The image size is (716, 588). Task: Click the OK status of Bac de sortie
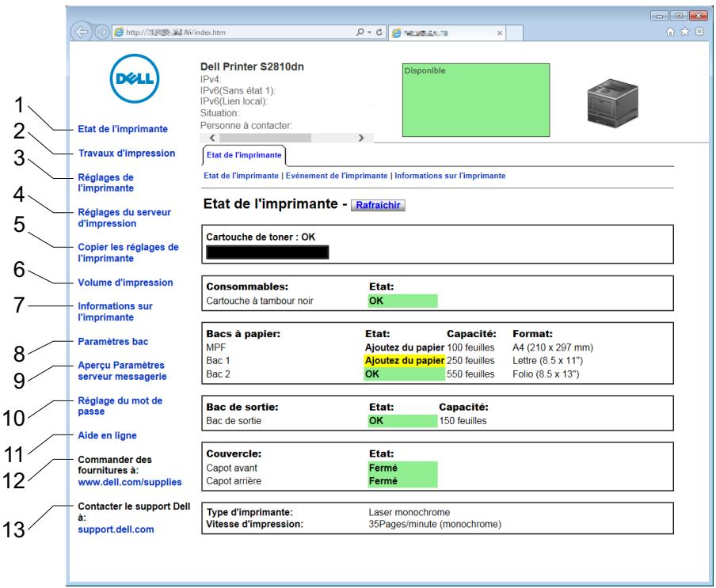click(402, 420)
